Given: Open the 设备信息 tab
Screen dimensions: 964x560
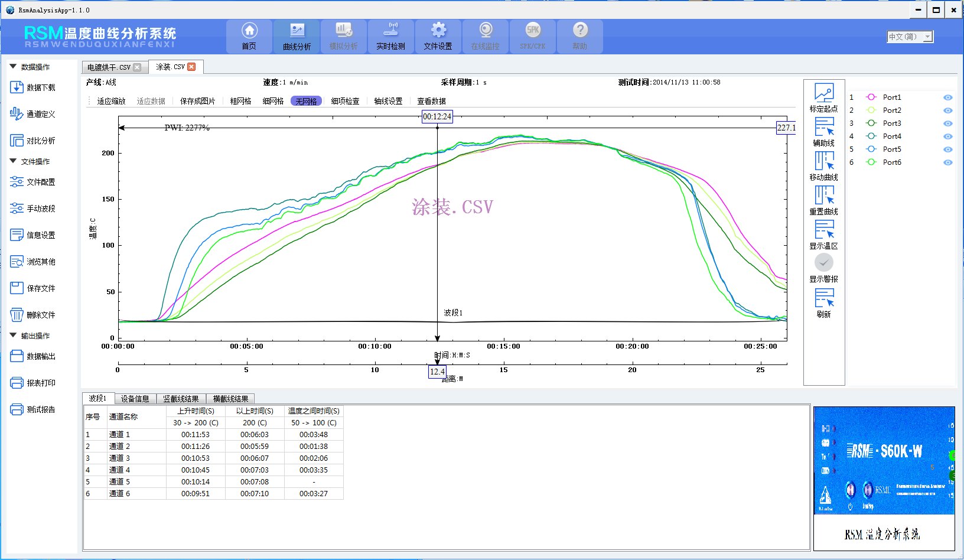Looking at the screenshot, I should pyautogui.click(x=135, y=399).
